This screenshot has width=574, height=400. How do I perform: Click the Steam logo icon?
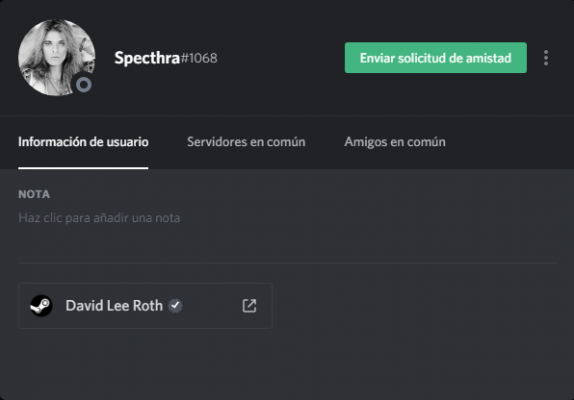tap(41, 306)
